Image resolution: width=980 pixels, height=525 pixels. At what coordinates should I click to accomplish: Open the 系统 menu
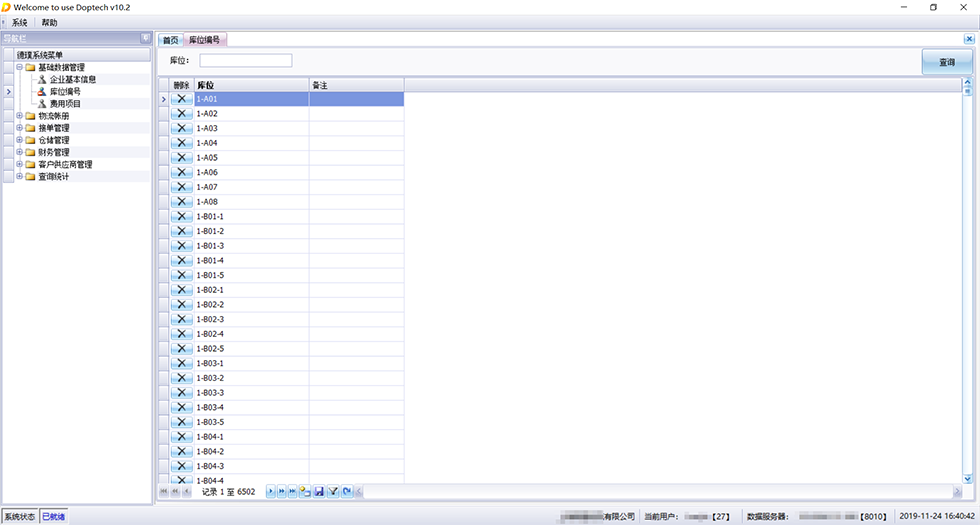coord(19,22)
